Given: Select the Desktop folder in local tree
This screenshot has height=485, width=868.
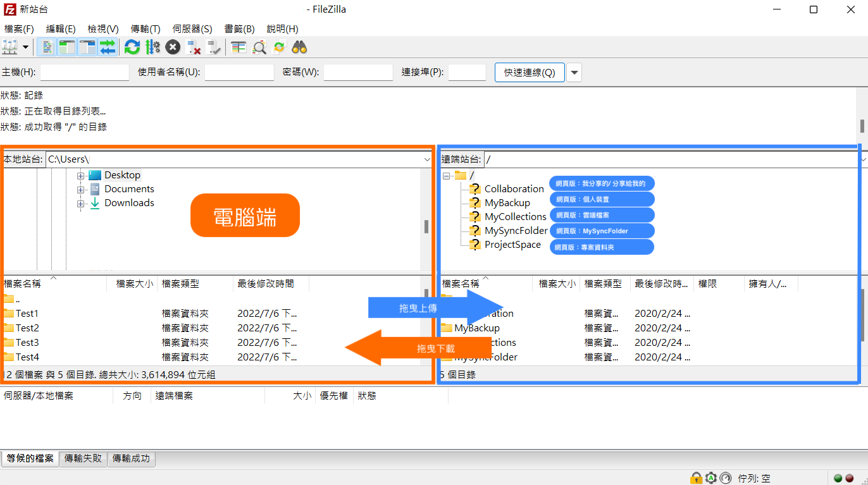Looking at the screenshot, I should pyautogui.click(x=122, y=175).
